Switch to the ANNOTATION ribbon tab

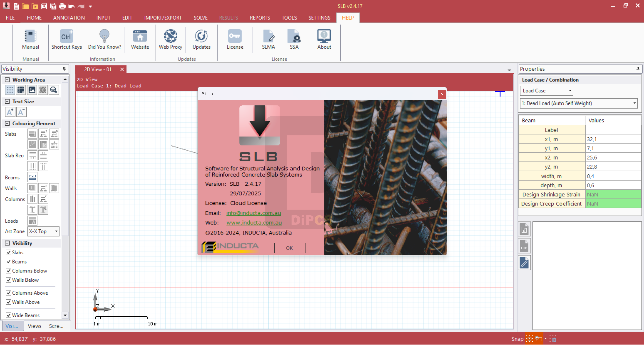pos(69,18)
